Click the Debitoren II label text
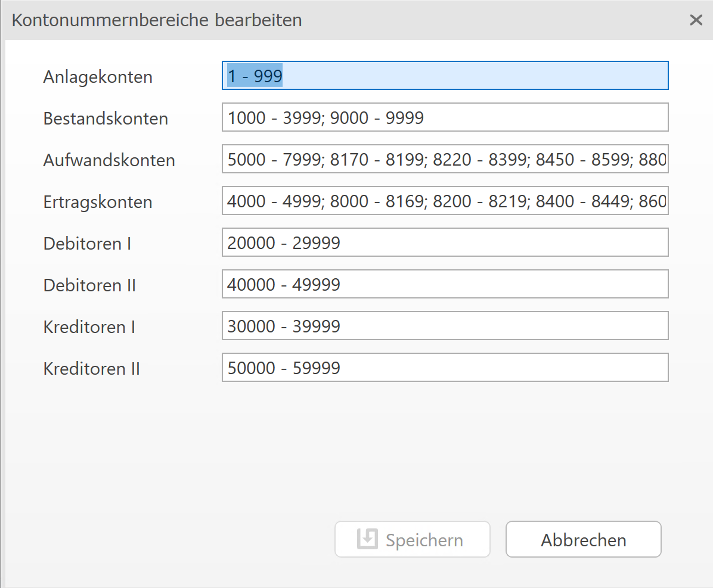Screen dimensions: 713x588 pyautogui.click(x=89, y=285)
